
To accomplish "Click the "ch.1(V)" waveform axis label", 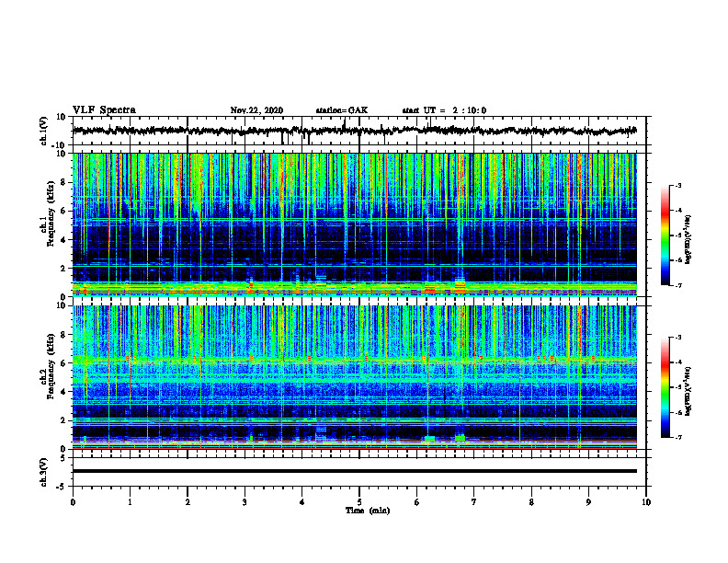I will tap(44, 131).
